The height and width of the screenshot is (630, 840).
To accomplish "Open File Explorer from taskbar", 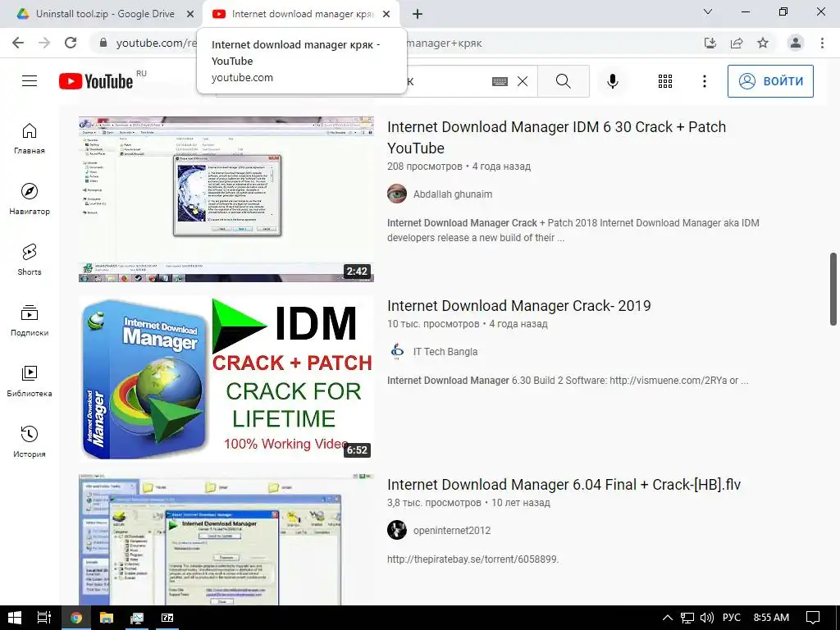I will pos(107,618).
